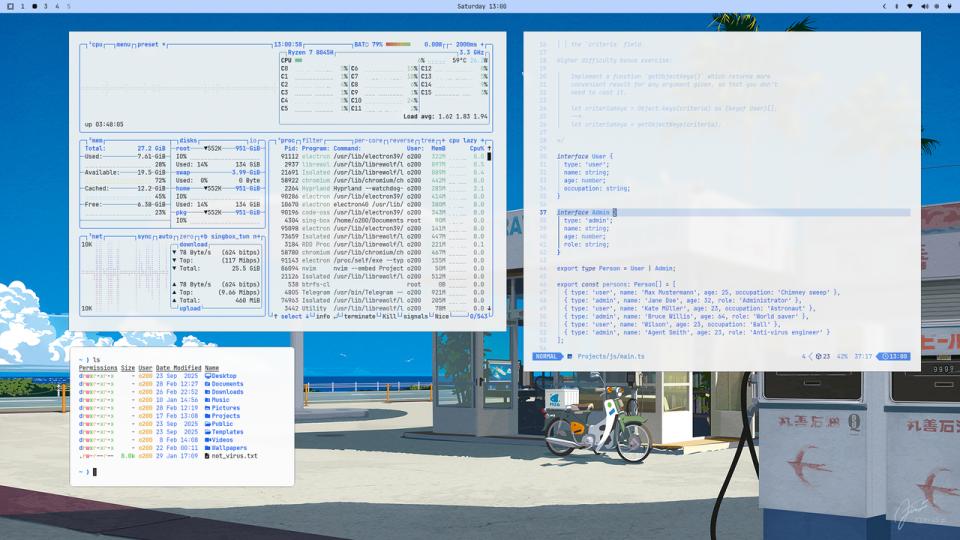Select the singbox_tun network interface
This screenshot has width=960, height=540.
[230, 236]
